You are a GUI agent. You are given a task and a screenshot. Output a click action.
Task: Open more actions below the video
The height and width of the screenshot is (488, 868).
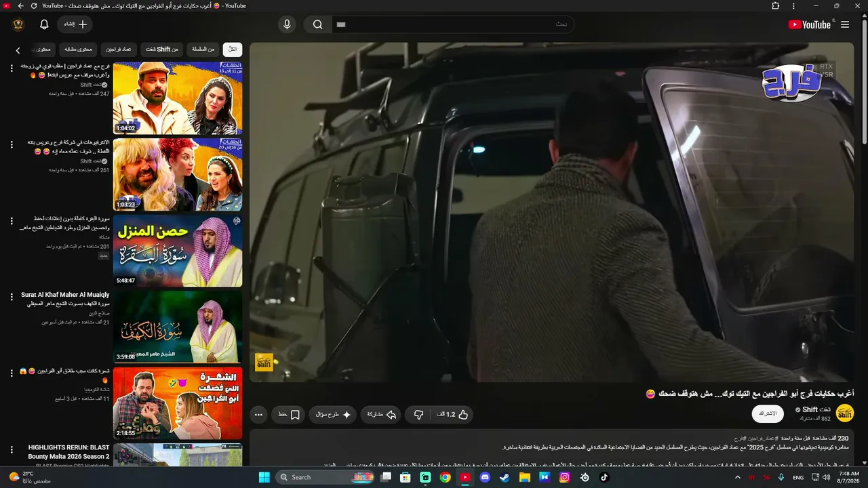point(258,414)
